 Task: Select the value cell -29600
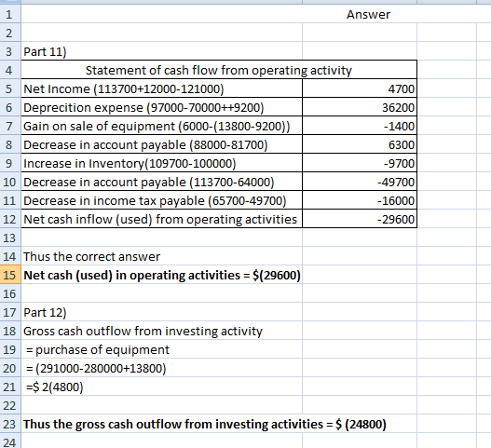click(360, 219)
